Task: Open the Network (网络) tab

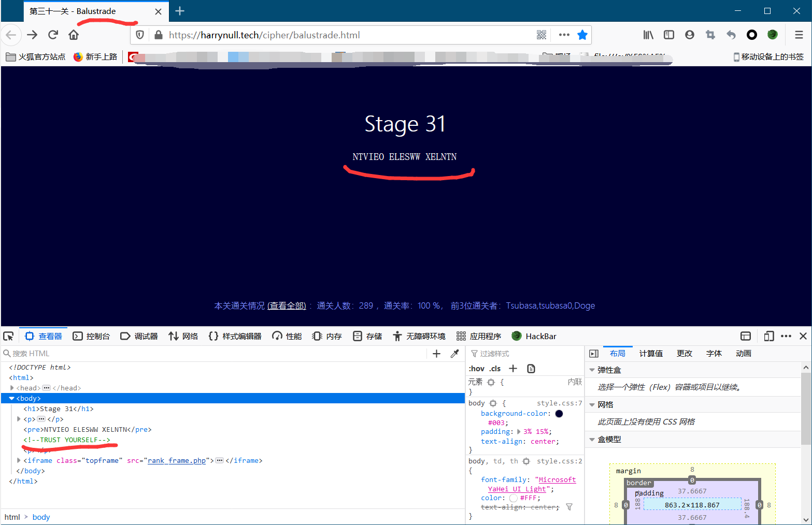Action: [183, 336]
